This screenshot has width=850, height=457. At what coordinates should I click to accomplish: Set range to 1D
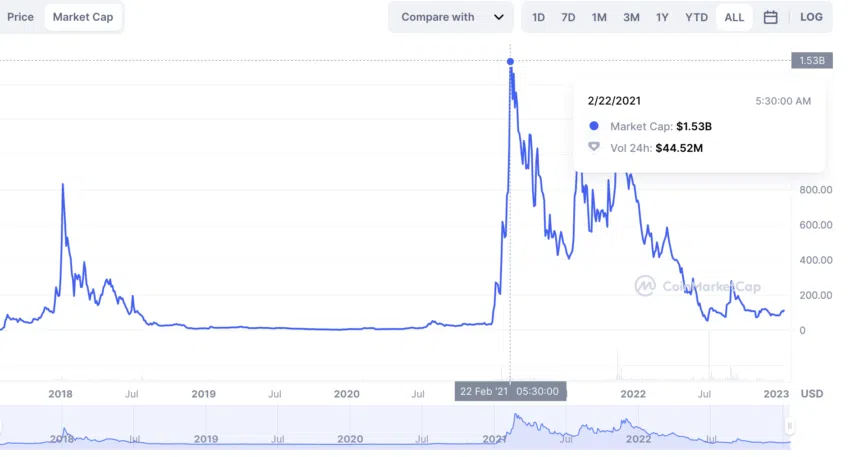[538, 17]
